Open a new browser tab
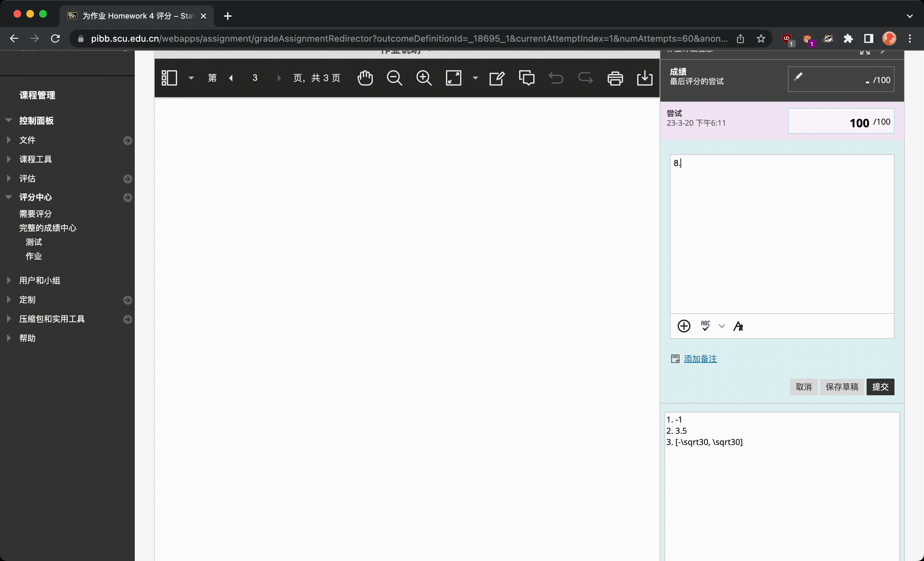 (227, 16)
